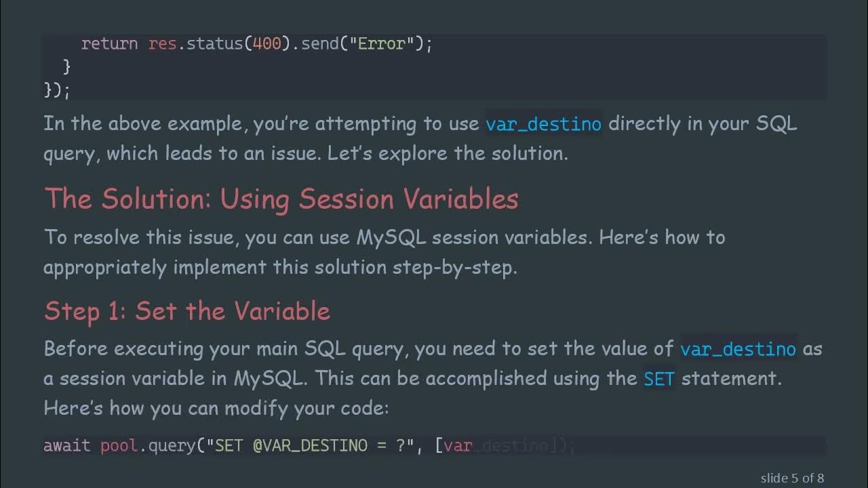
Task: Click the red res variable in the code
Action: click(x=162, y=44)
